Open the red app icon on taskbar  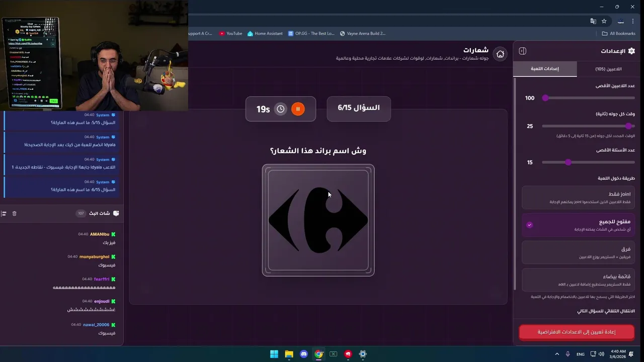[348, 354]
